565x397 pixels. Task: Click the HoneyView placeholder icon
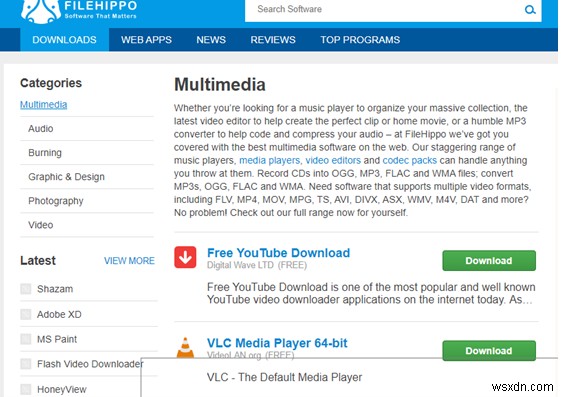26,389
